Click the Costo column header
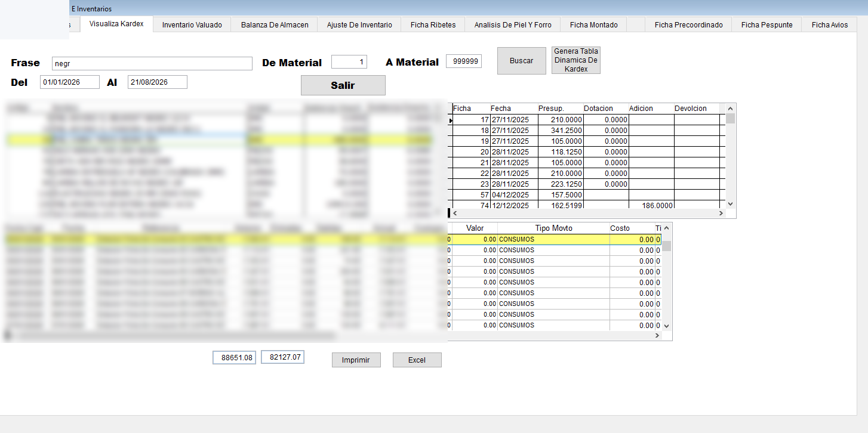This screenshot has height=433, width=868. point(632,228)
